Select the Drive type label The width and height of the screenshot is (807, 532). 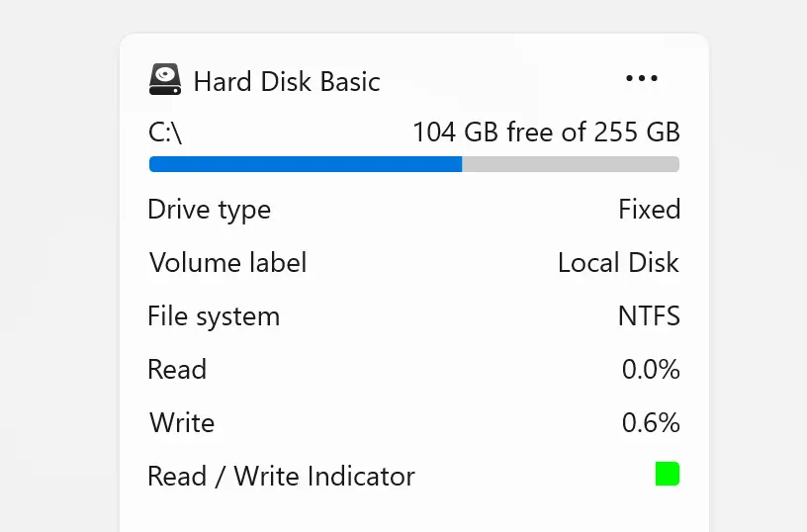[209, 210]
